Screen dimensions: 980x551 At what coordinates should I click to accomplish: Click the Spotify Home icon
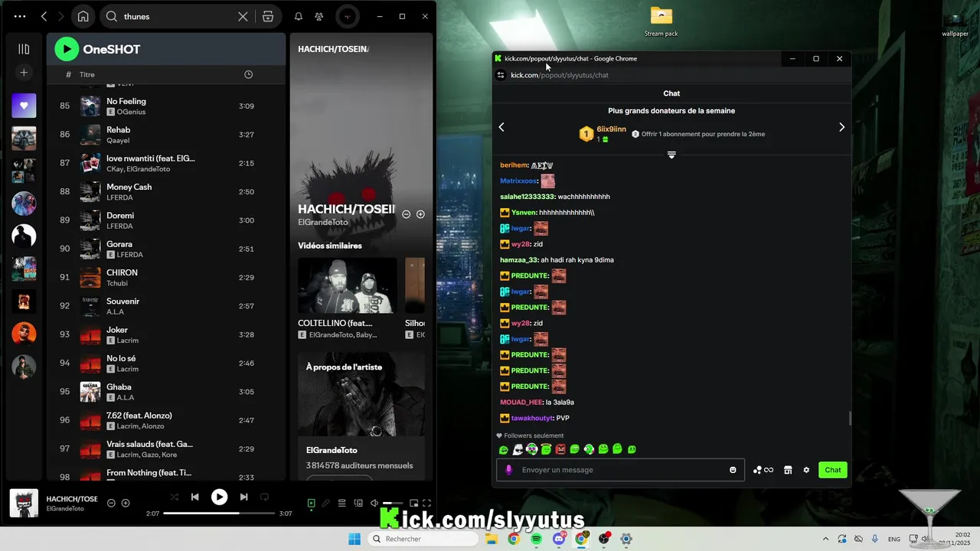[x=83, y=16]
